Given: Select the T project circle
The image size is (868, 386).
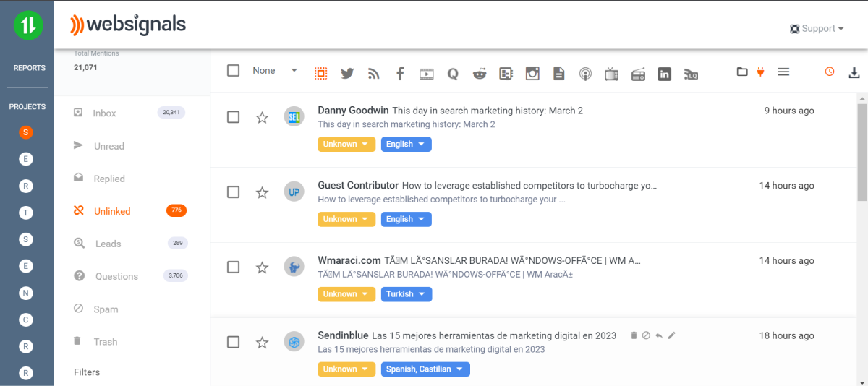Looking at the screenshot, I should 26,213.
